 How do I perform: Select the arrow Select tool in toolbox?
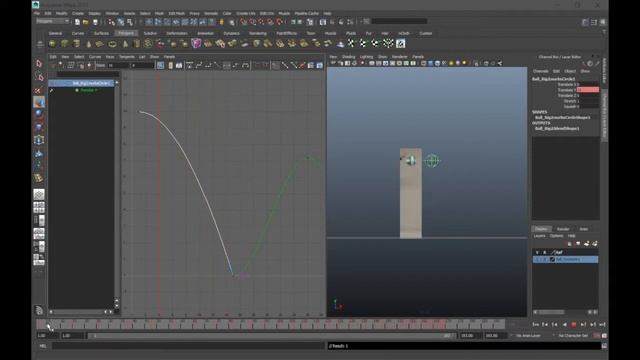point(39,64)
